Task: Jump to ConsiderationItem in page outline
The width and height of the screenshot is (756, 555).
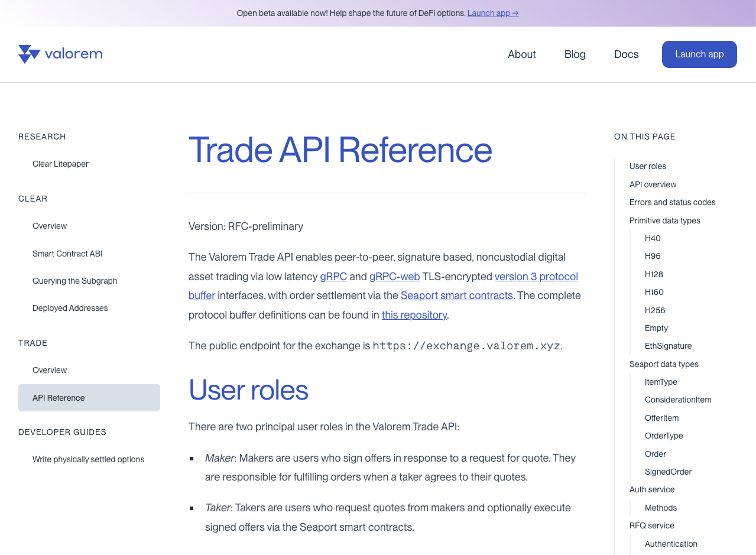Action: pyautogui.click(x=679, y=400)
